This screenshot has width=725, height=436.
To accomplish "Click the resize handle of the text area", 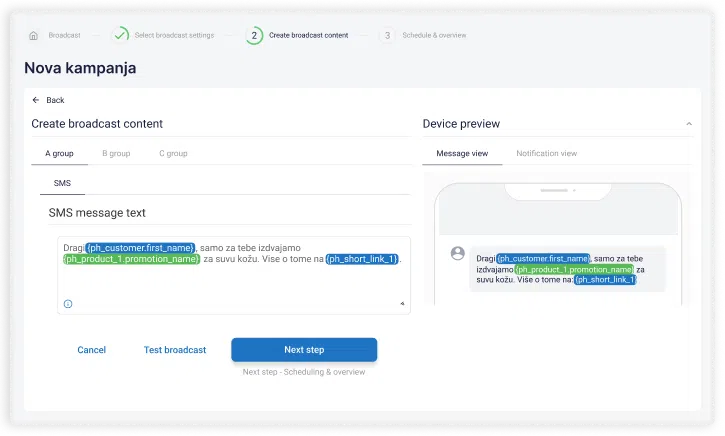I will [x=403, y=303].
